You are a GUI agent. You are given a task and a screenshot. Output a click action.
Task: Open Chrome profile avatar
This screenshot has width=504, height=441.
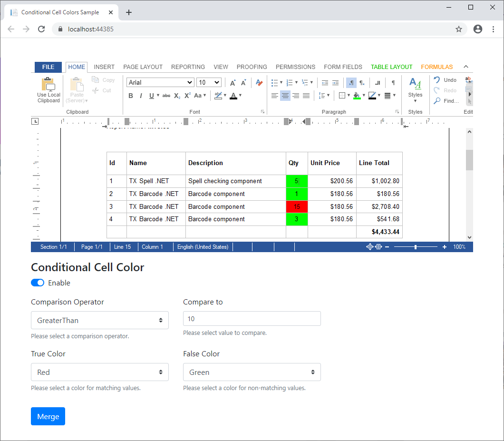coord(478,29)
